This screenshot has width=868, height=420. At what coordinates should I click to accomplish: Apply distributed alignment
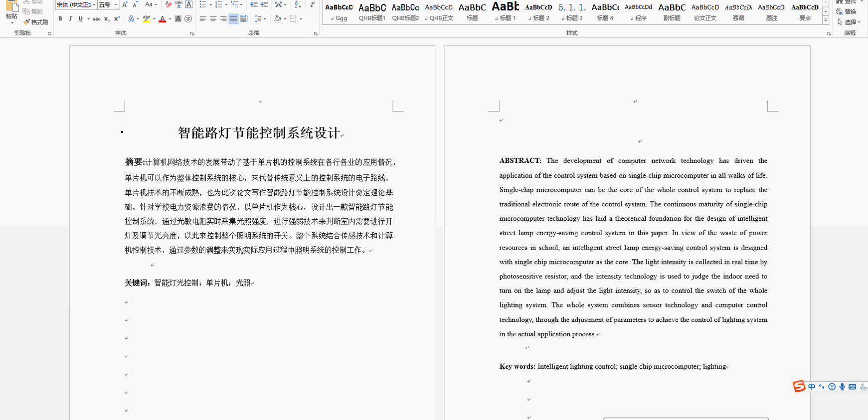click(244, 19)
